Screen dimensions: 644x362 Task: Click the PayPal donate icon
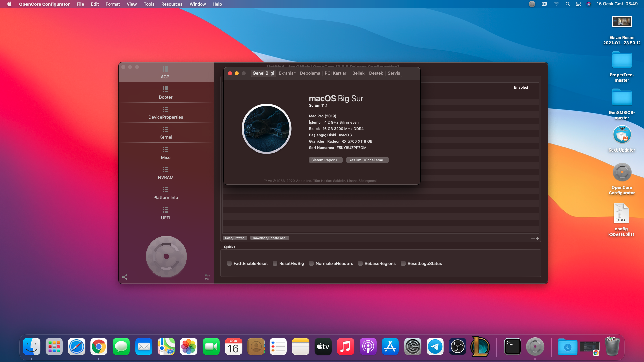pos(207,277)
